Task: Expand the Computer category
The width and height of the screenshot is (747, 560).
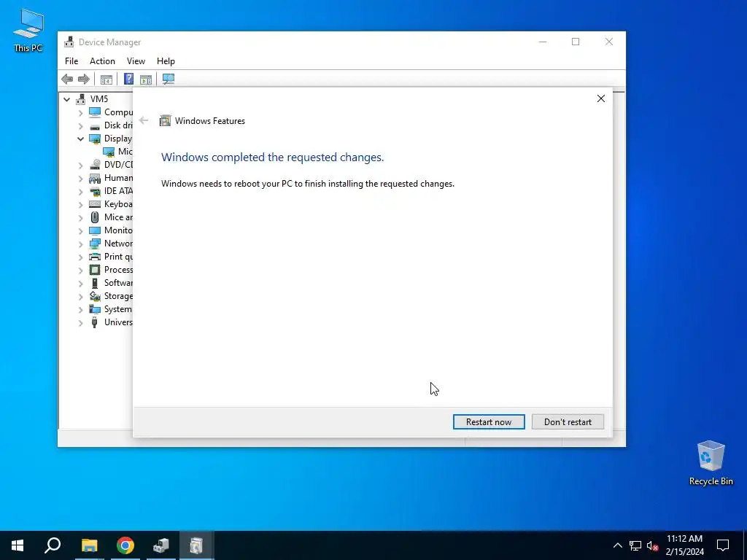Action: 80,113
